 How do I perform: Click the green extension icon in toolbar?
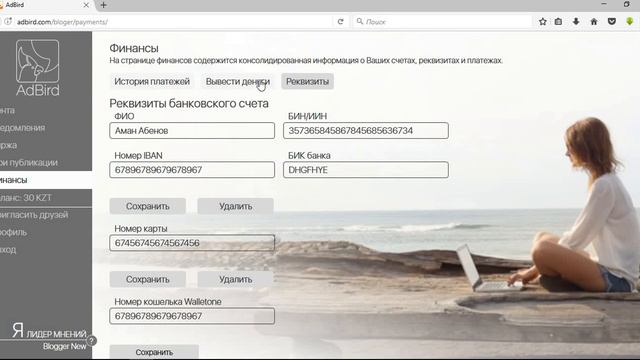coord(630,22)
